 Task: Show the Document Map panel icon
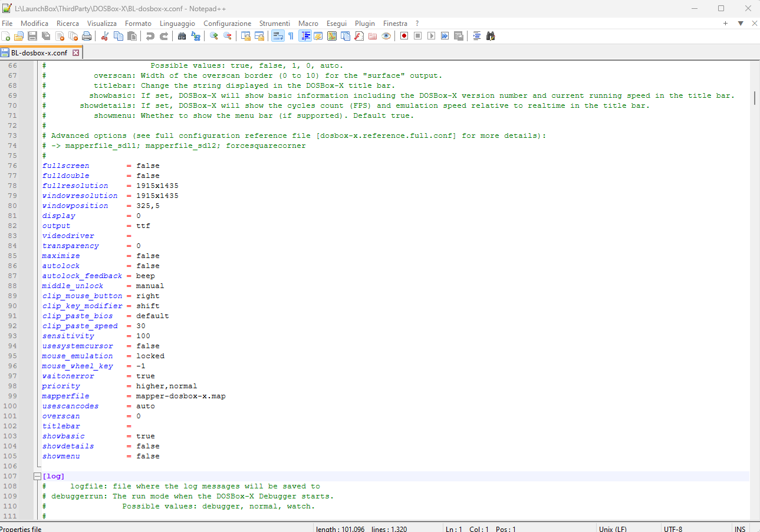coord(332,36)
